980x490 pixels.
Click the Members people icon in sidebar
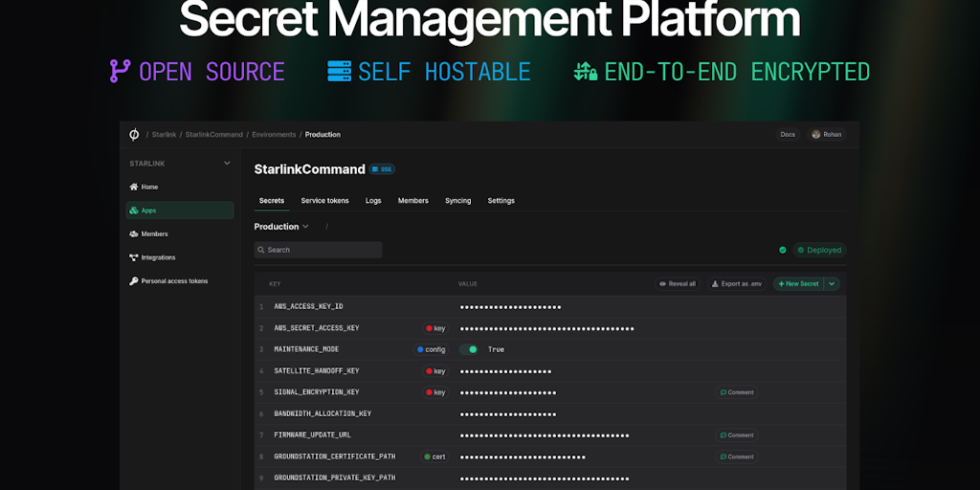133,234
